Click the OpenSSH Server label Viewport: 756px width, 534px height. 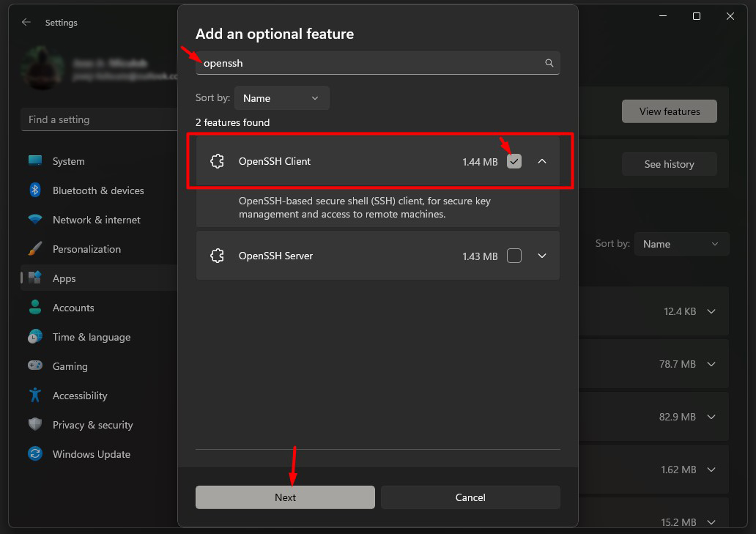(275, 256)
